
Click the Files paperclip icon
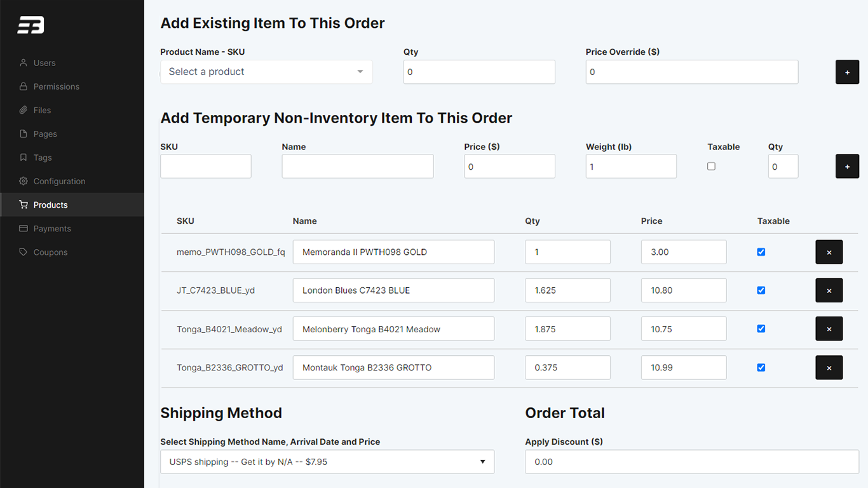point(24,110)
